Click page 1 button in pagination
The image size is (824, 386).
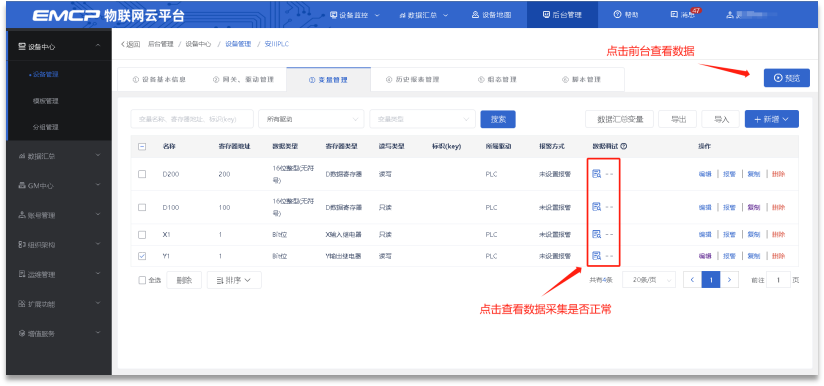point(711,280)
